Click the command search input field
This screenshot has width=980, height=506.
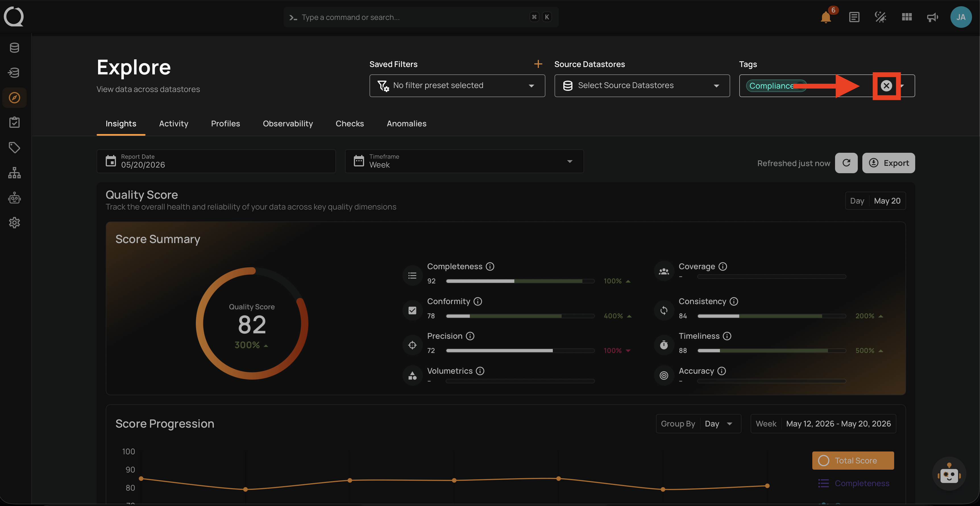pyautogui.click(x=421, y=17)
